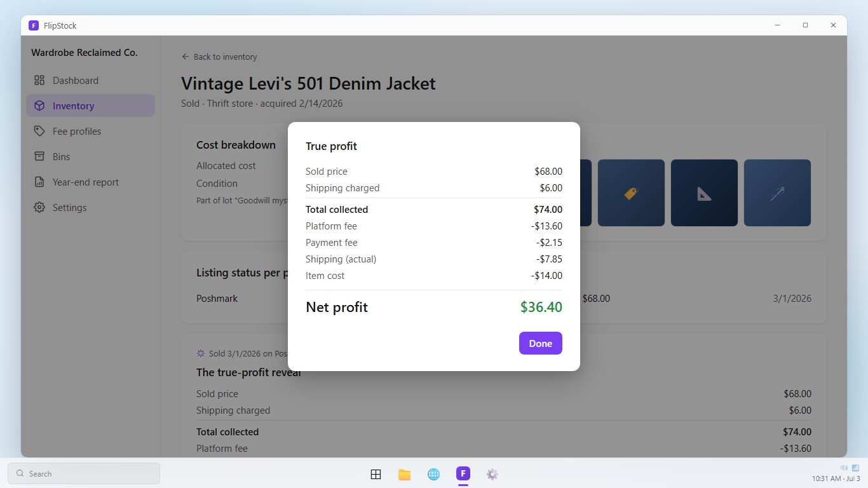Screen dimensions: 868x488
Task: Click the clock showing 10:31 AM
Action: pyautogui.click(x=836, y=478)
